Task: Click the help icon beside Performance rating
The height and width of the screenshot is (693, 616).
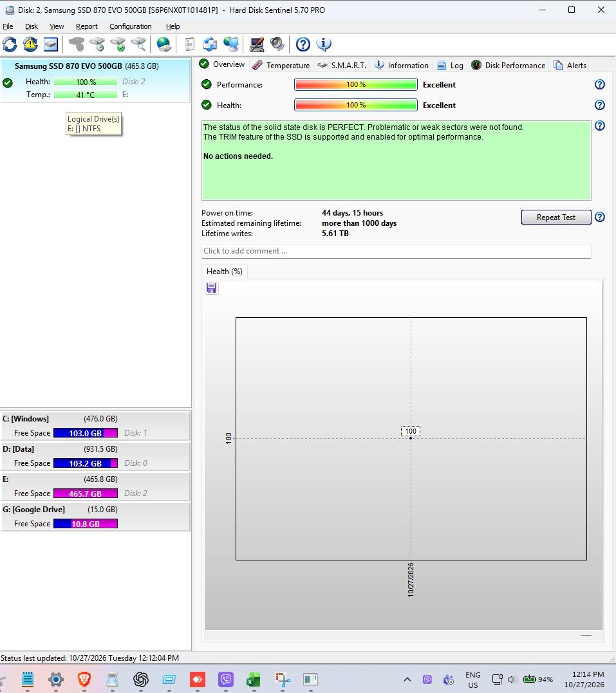Action: point(600,84)
